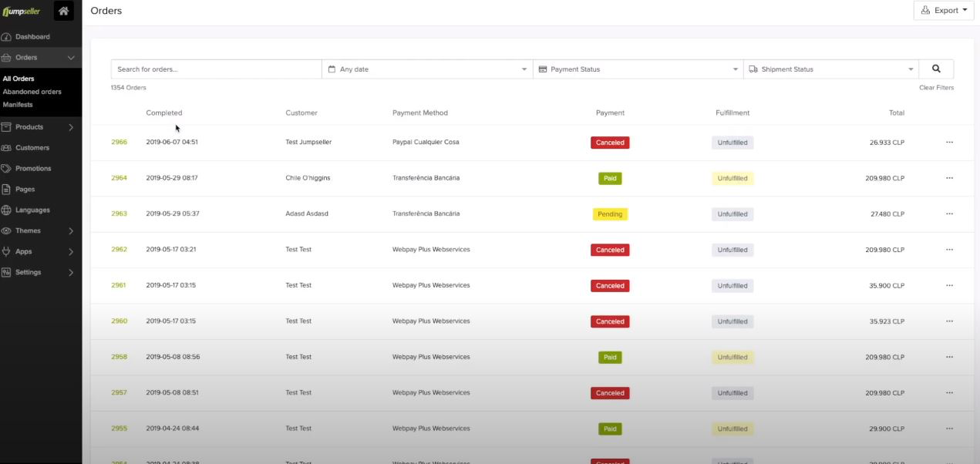Image resolution: width=980 pixels, height=464 pixels.
Task: Open Customers from the sidebar icon
Action: (x=7, y=148)
